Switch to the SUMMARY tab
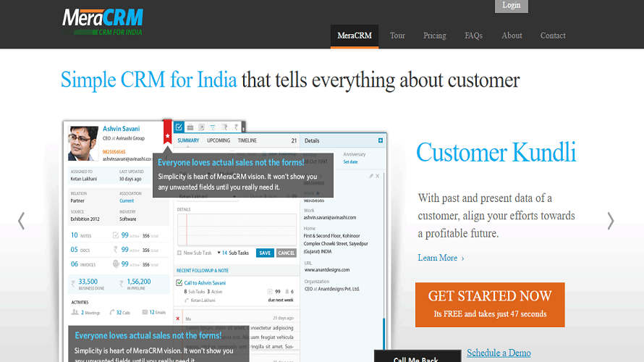 point(188,140)
